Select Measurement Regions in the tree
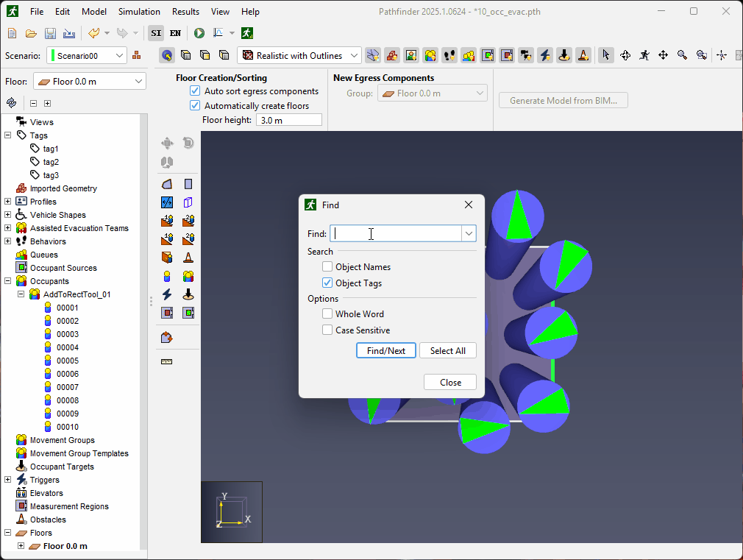Image resolution: width=743 pixels, height=560 pixels. click(x=69, y=506)
